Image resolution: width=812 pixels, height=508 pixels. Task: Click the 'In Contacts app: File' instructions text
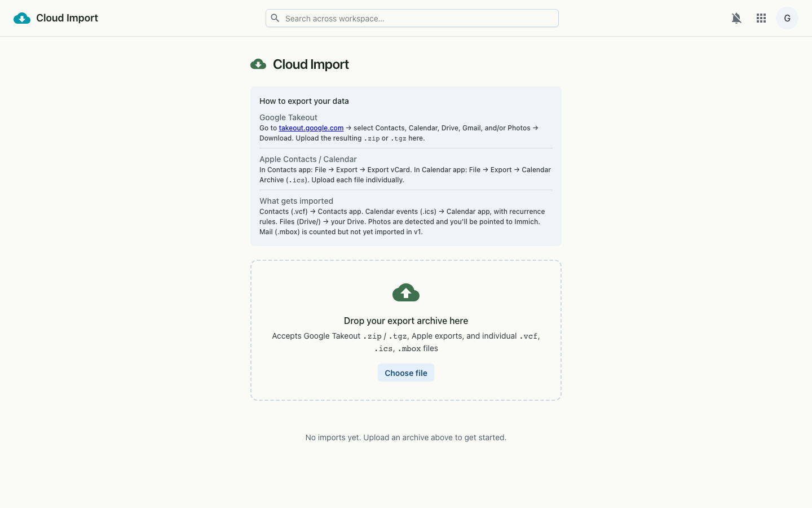click(405, 175)
